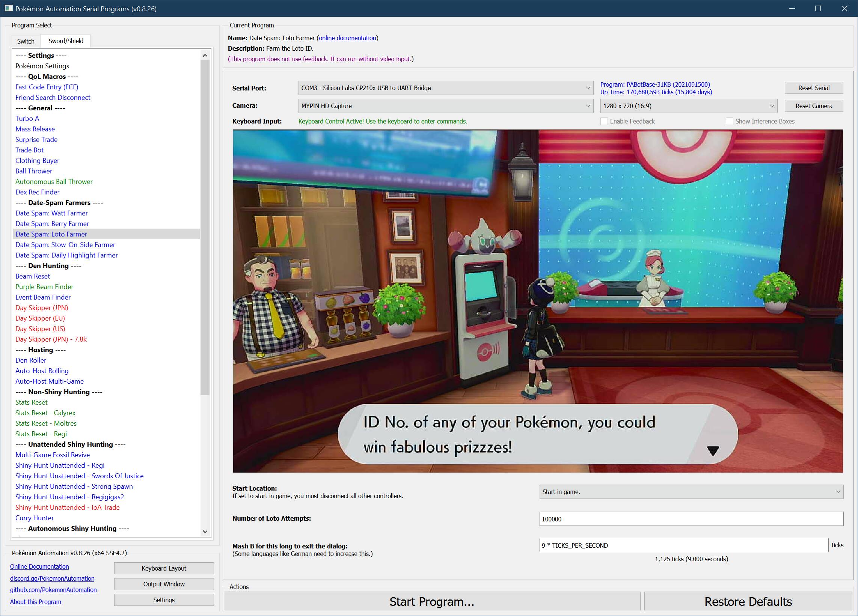Image resolution: width=858 pixels, height=616 pixels.
Task: Select Date Spam: Watt Farmer program
Action: click(51, 213)
